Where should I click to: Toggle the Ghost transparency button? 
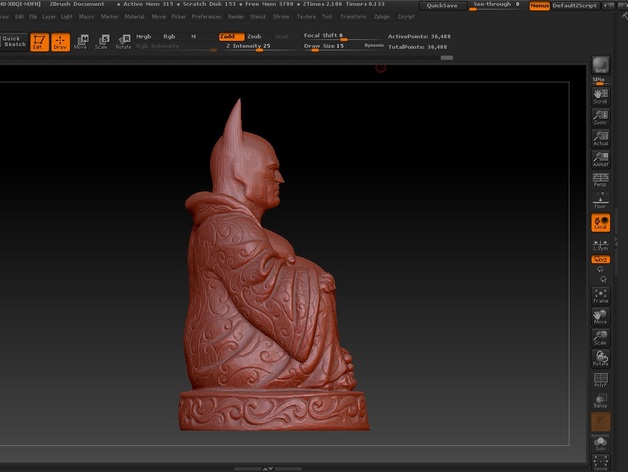[x=600, y=422]
